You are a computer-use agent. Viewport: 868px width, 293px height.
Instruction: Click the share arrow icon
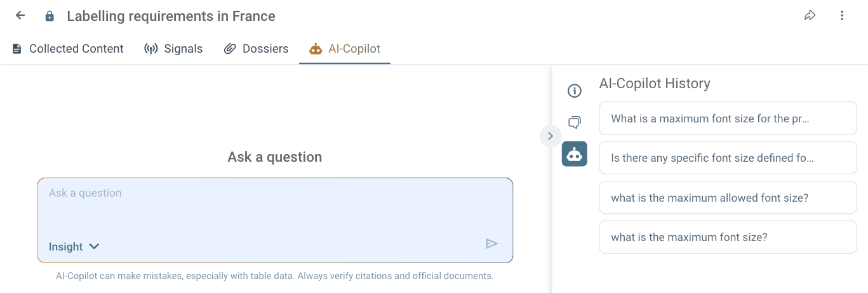[810, 16]
